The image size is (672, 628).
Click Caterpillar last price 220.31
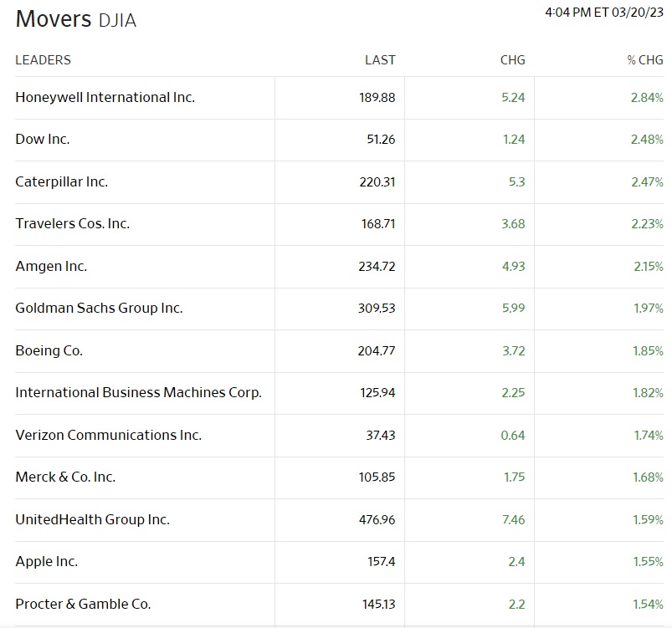click(377, 182)
